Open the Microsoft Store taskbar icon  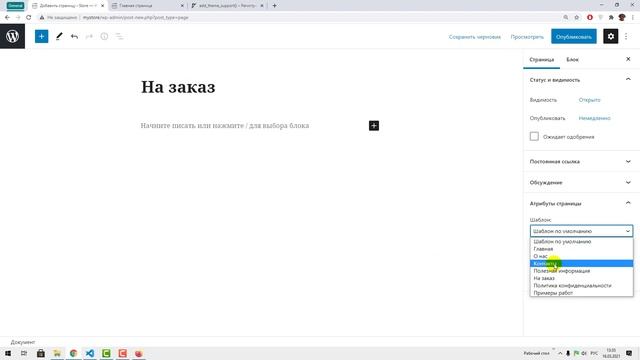point(40,353)
